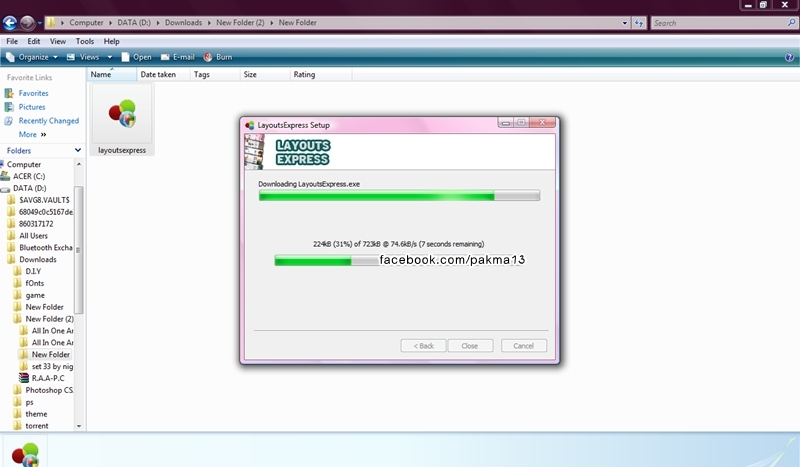The width and height of the screenshot is (800, 467).
Task: Sort by the Name column header
Action: [x=111, y=75]
